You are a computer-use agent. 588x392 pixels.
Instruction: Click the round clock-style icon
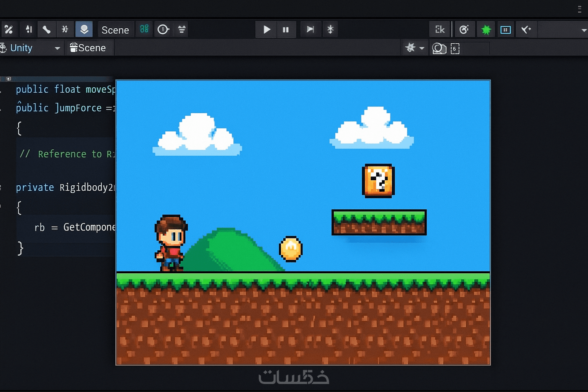tap(163, 29)
